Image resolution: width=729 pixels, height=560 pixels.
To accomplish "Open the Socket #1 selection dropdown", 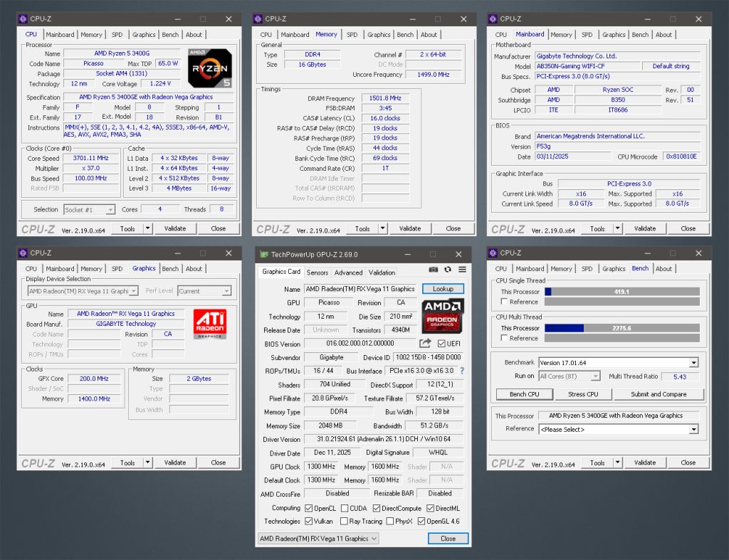I will [x=89, y=210].
